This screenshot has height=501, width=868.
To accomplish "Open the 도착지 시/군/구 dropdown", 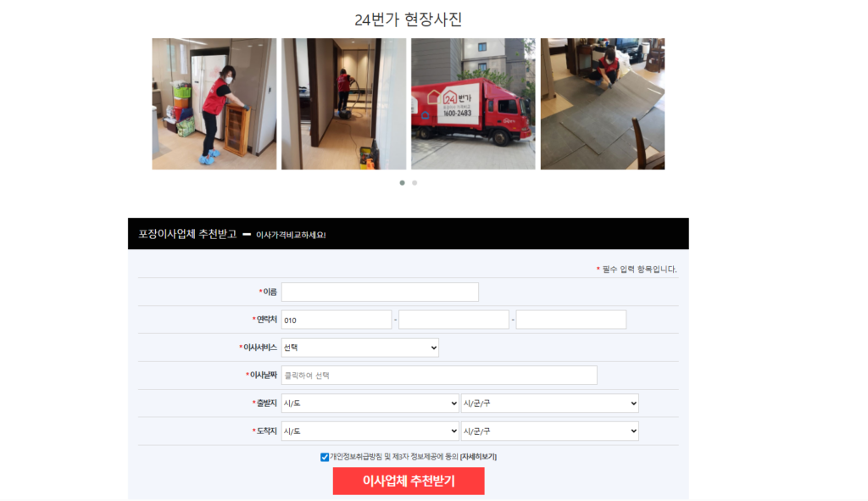I will tap(549, 431).
